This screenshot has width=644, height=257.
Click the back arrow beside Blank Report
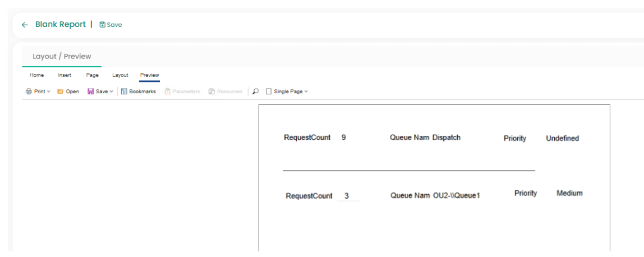point(25,25)
